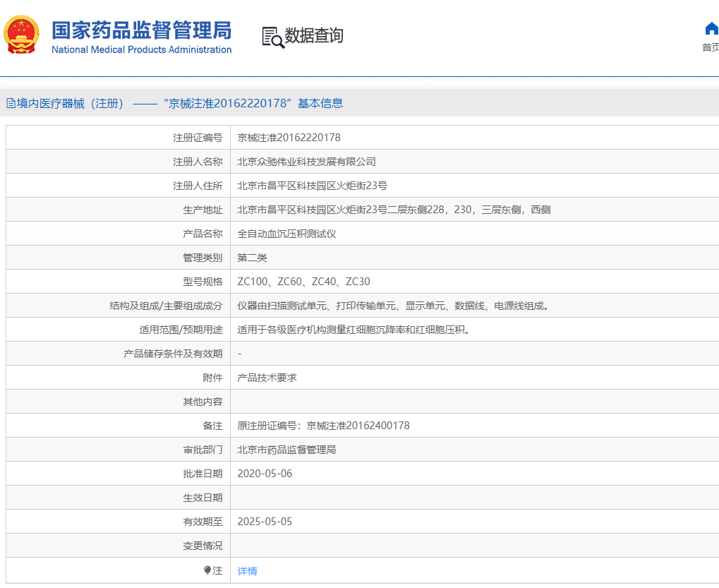Select remark 原注册证编号：京械注准20162400178
719x588 pixels.
323,426
